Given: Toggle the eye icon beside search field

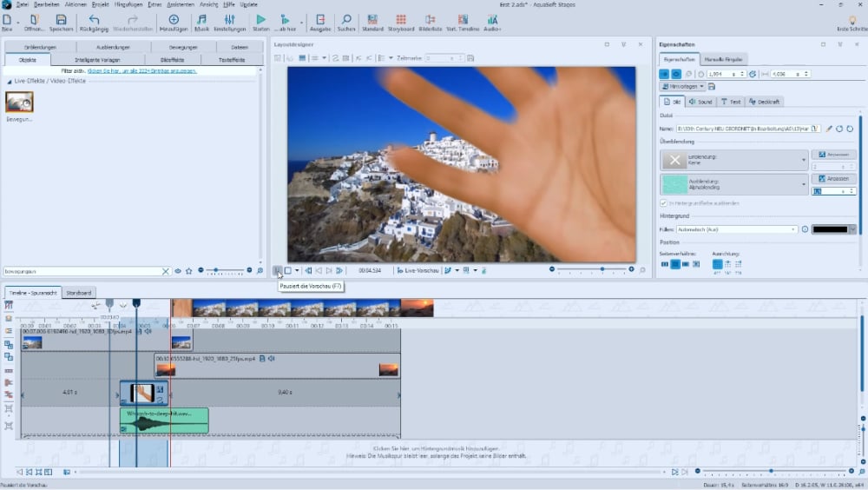Looking at the screenshot, I should click(178, 271).
